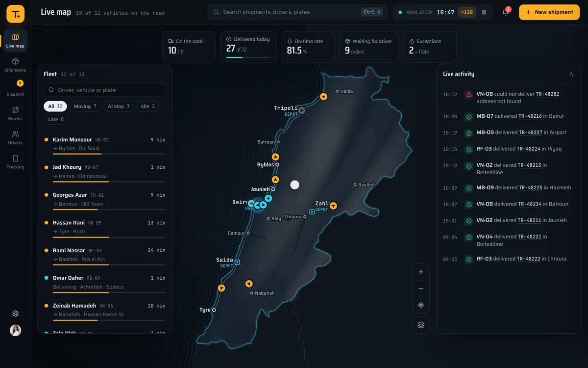The width and height of the screenshot is (588, 368).
Task: Click the vehicle marker north of Tyre
Action: (221, 288)
